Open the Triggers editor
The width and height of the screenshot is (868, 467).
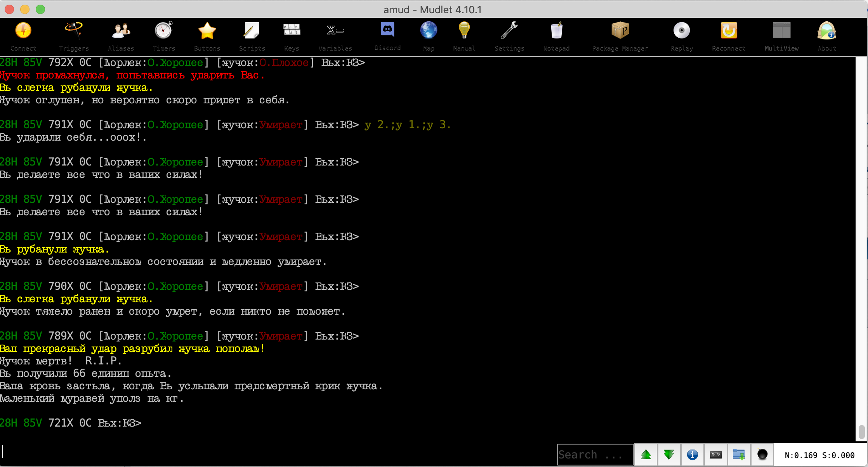click(x=74, y=36)
